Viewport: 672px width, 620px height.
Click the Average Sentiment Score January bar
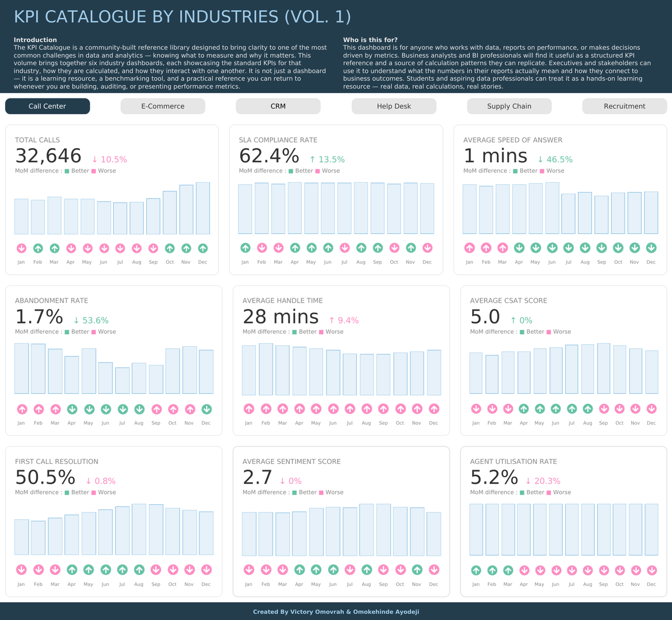(249, 534)
